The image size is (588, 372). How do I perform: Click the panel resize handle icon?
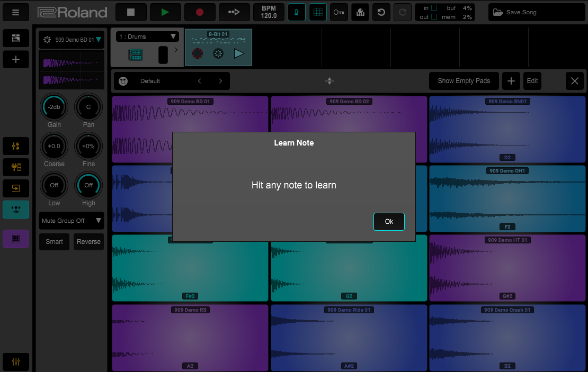[329, 81]
